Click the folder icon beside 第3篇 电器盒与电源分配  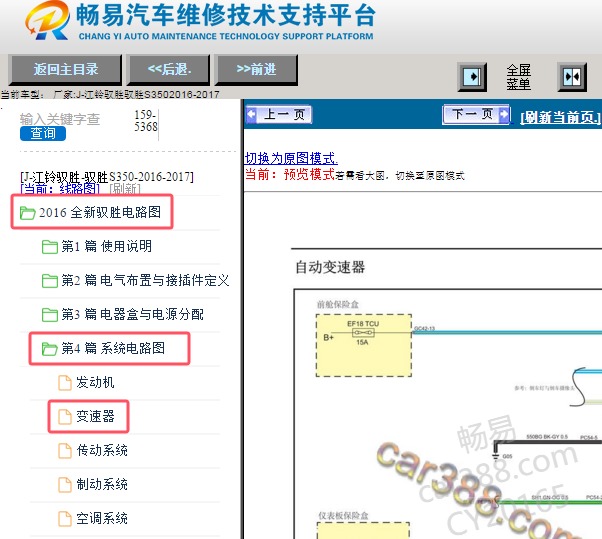(x=50, y=315)
